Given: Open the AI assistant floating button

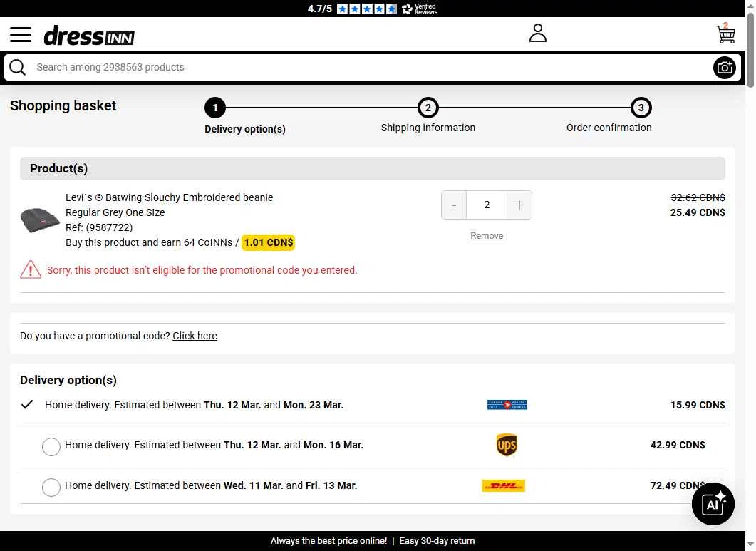Looking at the screenshot, I should 713,504.
